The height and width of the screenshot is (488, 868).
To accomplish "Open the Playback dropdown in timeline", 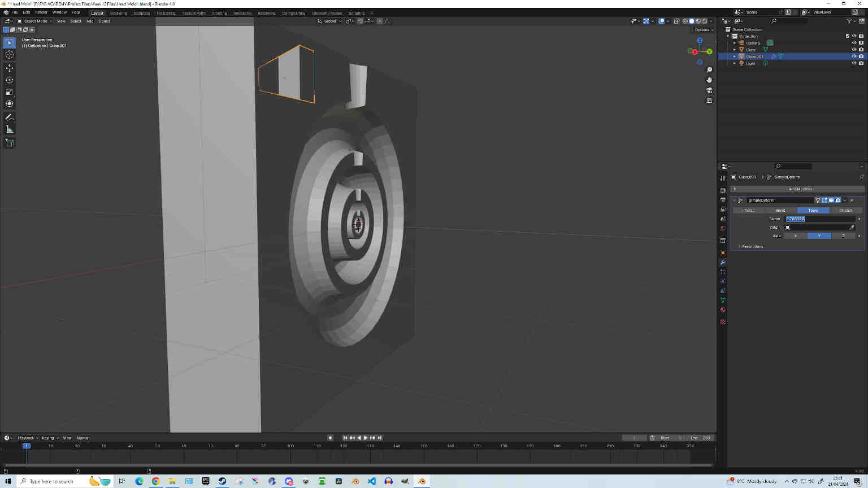I will tap(28, 438).
